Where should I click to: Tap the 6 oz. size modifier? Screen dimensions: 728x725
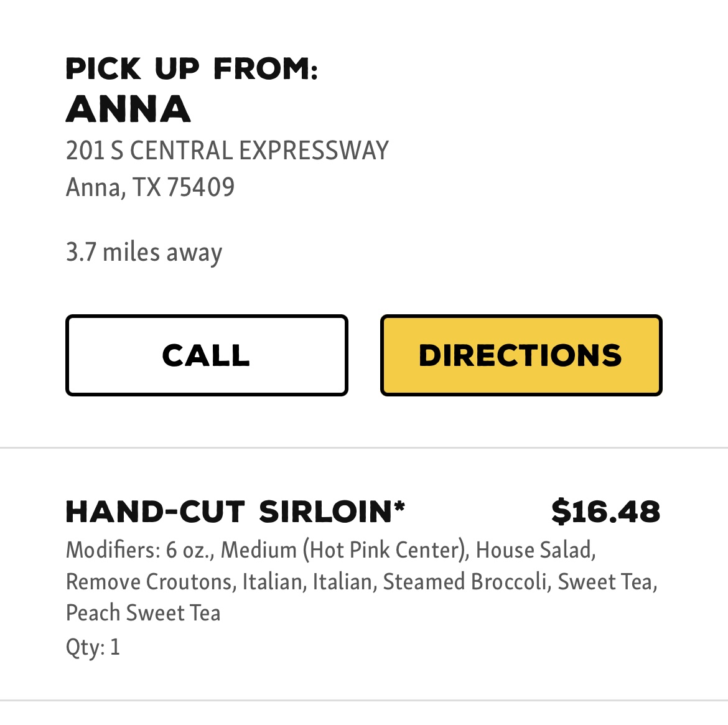189,550
